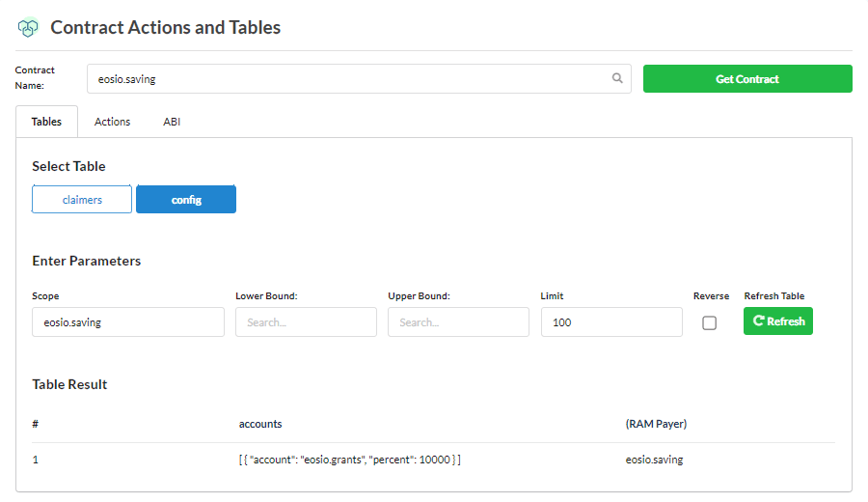
Task: Click the accounts JSON cell in row 1
Action: [349, 460]
